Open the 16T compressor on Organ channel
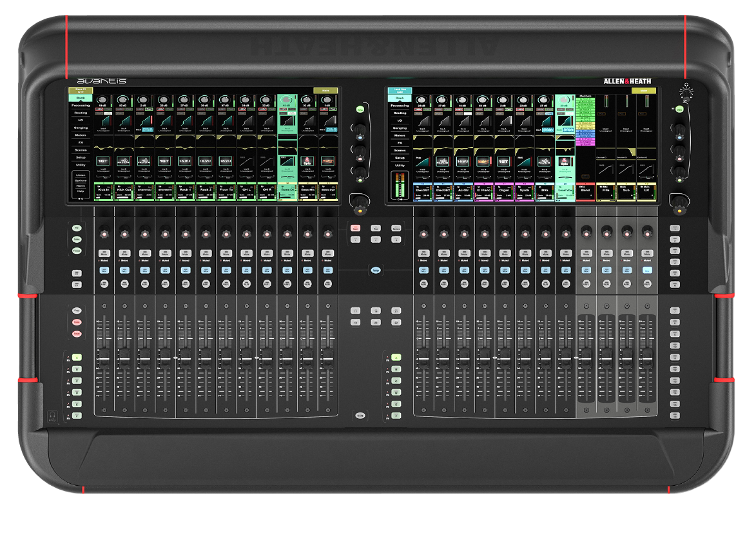Image resolution: width=756 pixels, height=547 pixels. [504, 162]
